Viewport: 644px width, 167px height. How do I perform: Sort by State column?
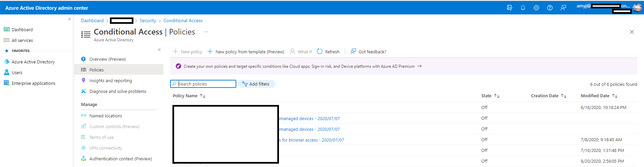pyautogui.click(x=490, y=96)
